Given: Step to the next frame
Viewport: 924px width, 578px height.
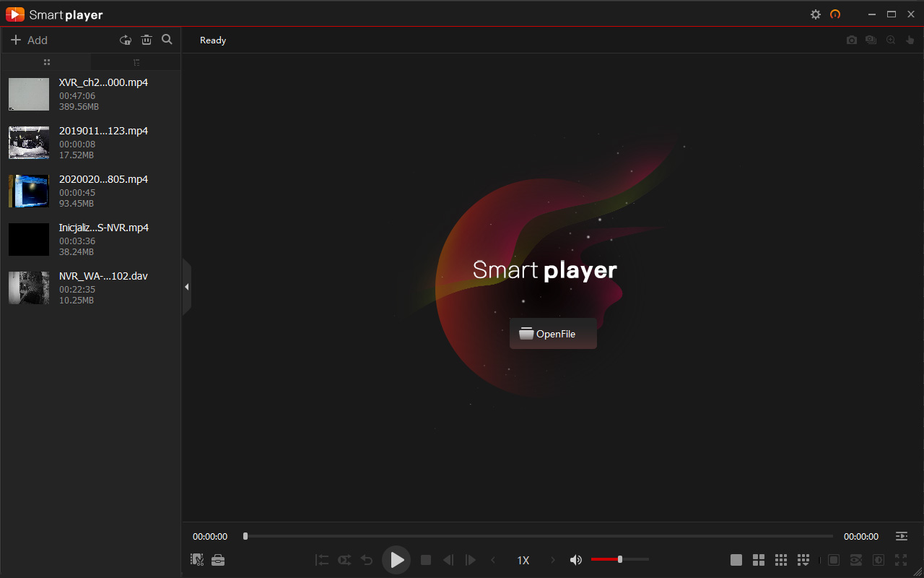Looking at the screenshot, I should [x=471, y=560].
